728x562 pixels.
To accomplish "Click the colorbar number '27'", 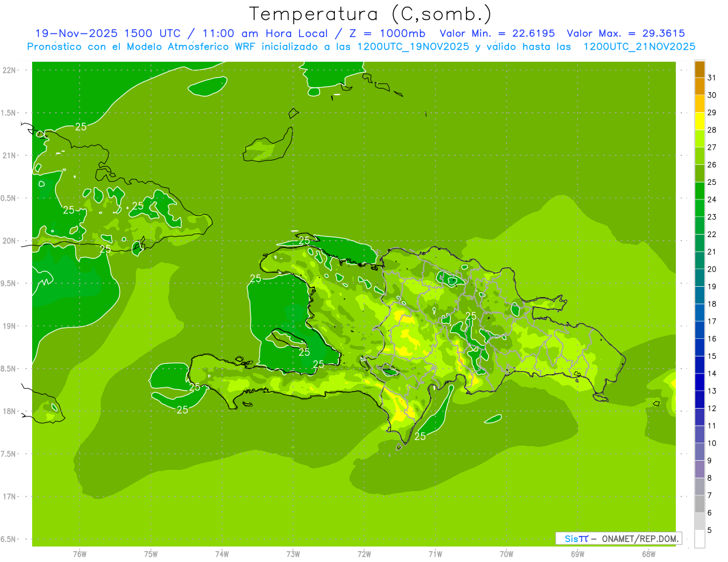I will (x=712, y=147).
